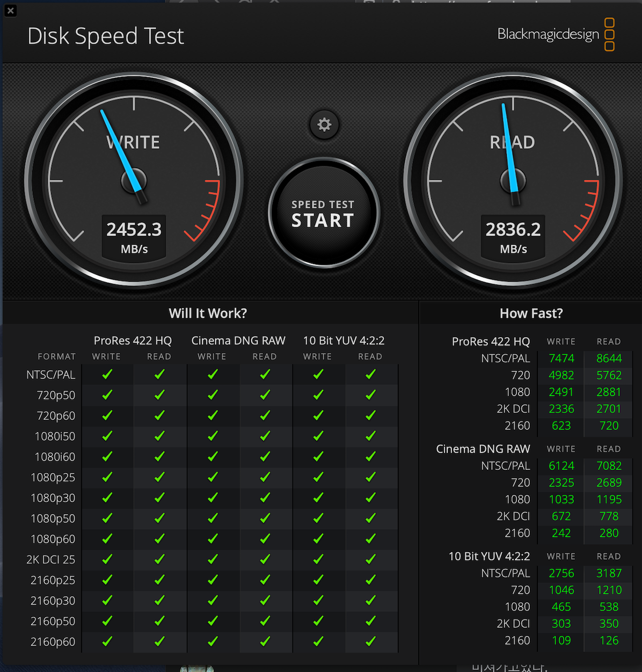Click 10 Bit YUV write checkmark for 1080i60
The width and height of the screenshot is (642, 672).
pos(318,457)
